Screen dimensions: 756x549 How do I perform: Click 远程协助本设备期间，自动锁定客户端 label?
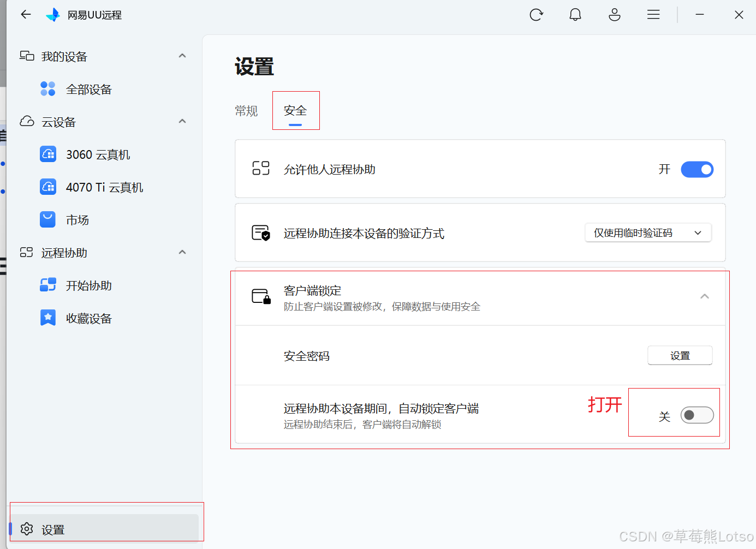[382, 408]
